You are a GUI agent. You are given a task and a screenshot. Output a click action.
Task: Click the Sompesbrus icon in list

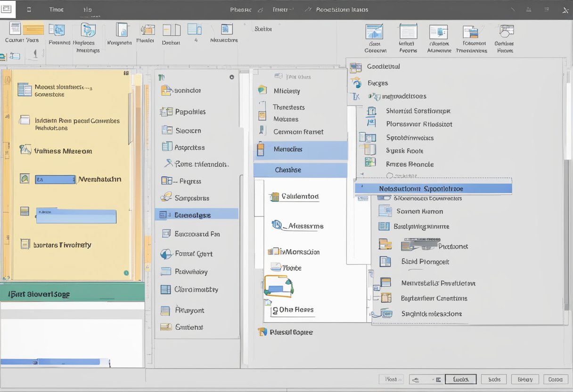click(166, 198)
